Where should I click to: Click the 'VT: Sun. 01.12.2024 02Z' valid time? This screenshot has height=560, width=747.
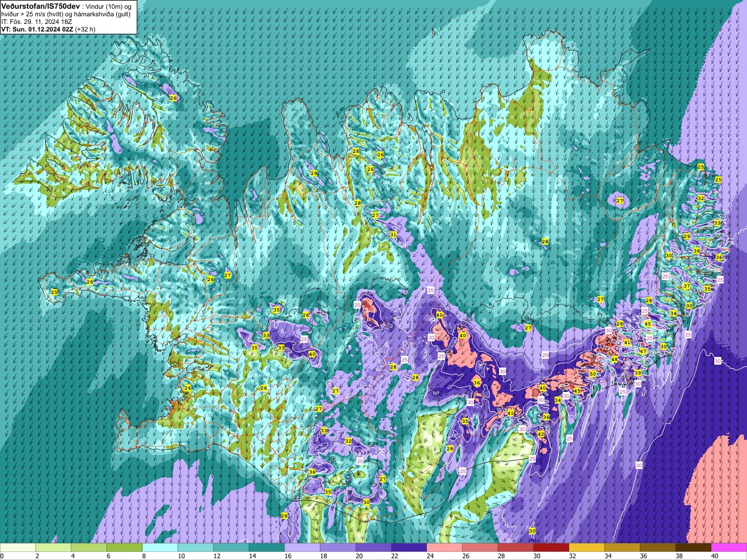(37, 29)
